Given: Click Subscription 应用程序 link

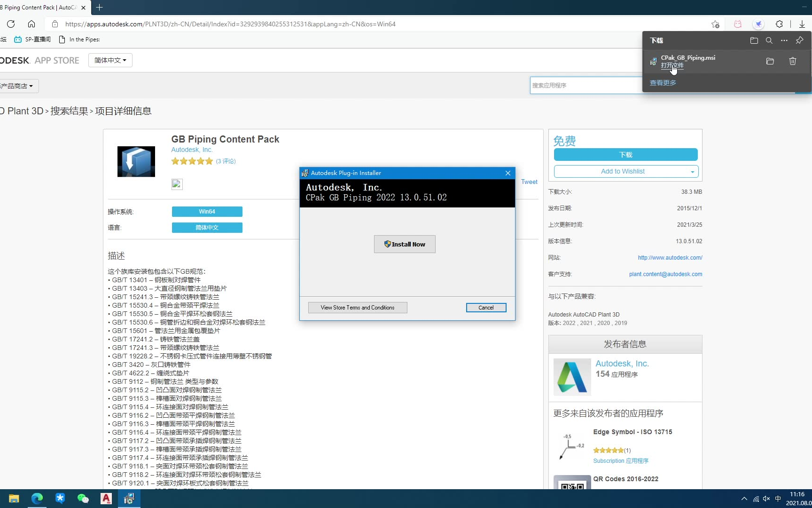Looking at the screenshot, I should point(620,461).
